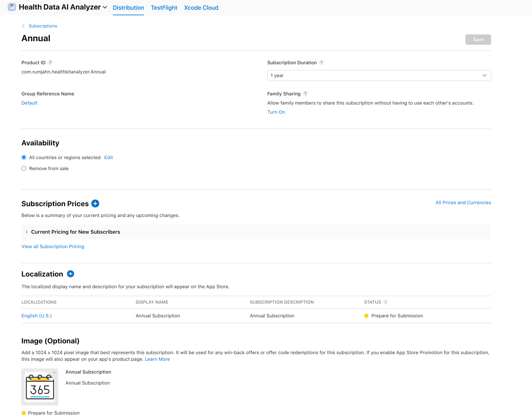Click the Health Data AI Analyzer app icon
Image resolution: width=532 pixels, height=419 pixels.
tap(12, 7)
